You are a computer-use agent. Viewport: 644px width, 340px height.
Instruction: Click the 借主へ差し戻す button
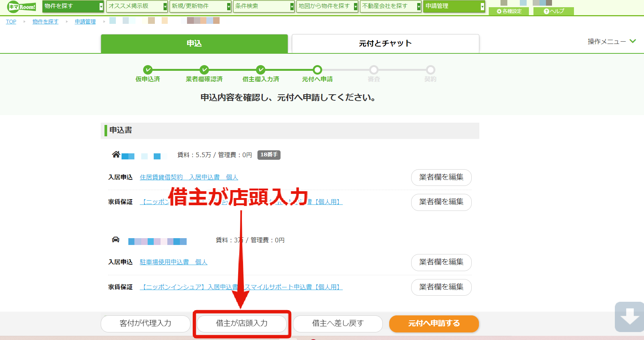click(338, 324)
